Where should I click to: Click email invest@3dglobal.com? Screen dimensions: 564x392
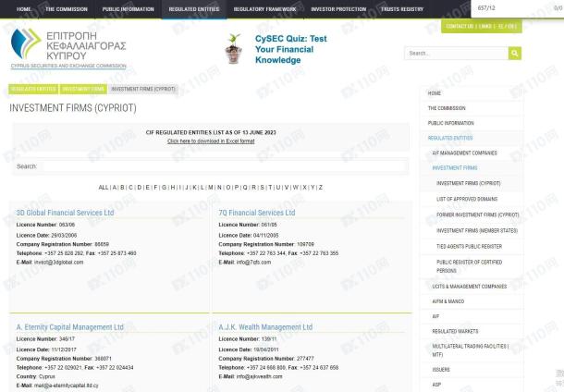coord(58,263)
